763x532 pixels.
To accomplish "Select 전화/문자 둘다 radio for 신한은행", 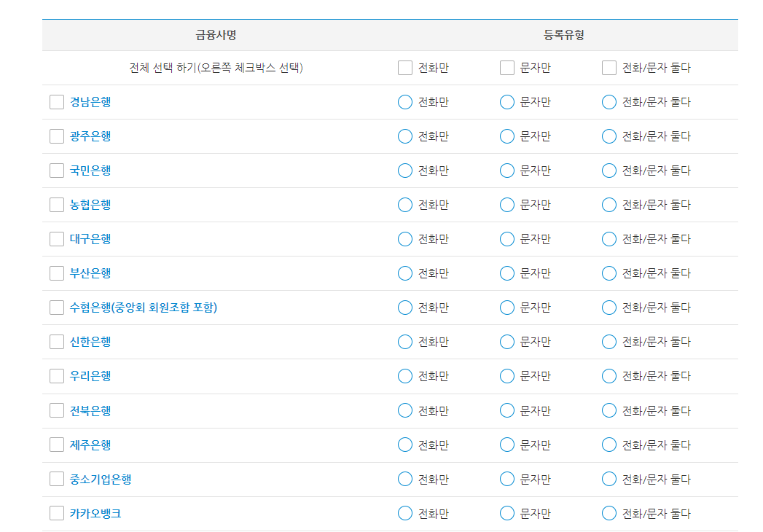I will [x=609, y=342].
